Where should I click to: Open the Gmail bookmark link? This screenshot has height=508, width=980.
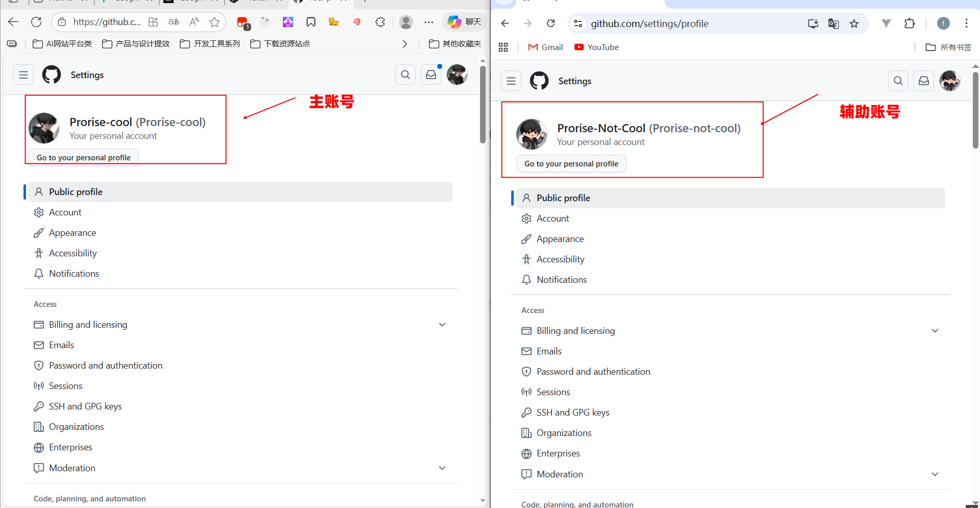coord(545,47)
